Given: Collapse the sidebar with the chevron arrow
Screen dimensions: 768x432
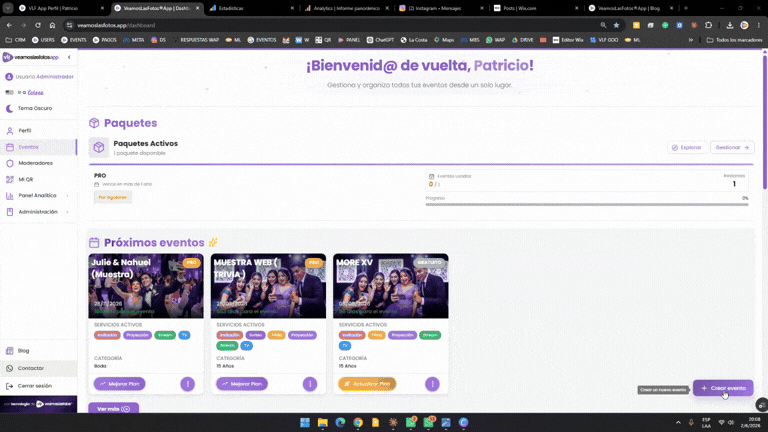Looking at the screenshot, I should pyautogui.click(x=69, y=57).
